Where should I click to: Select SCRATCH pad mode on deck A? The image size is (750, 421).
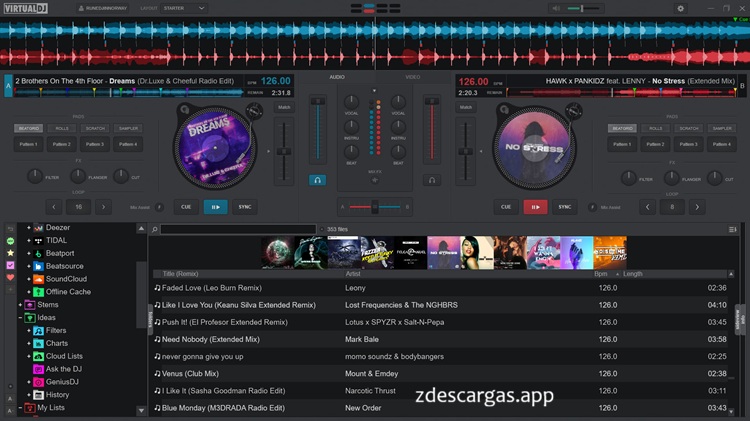point(95,128)
